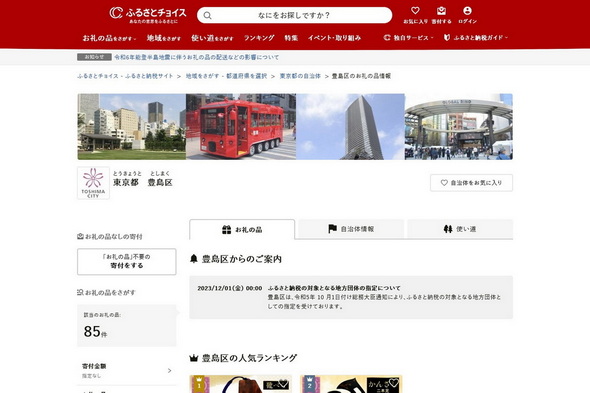Switch to the 自治体情報 tab

351,229
